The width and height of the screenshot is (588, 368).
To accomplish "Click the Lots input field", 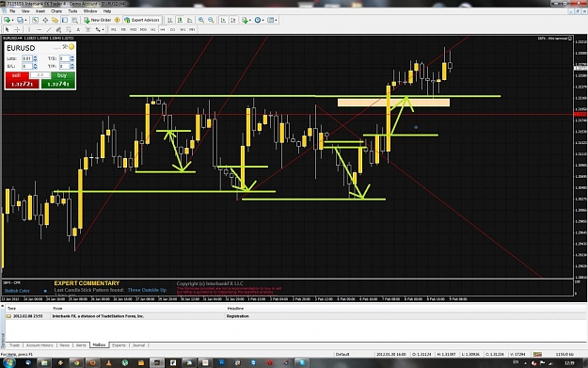I will [x=27, y=58].
